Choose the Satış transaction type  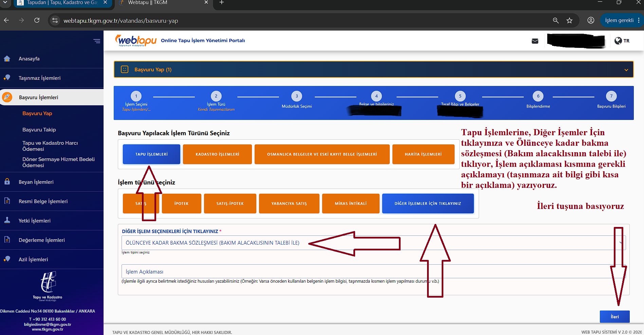(141, 204)
